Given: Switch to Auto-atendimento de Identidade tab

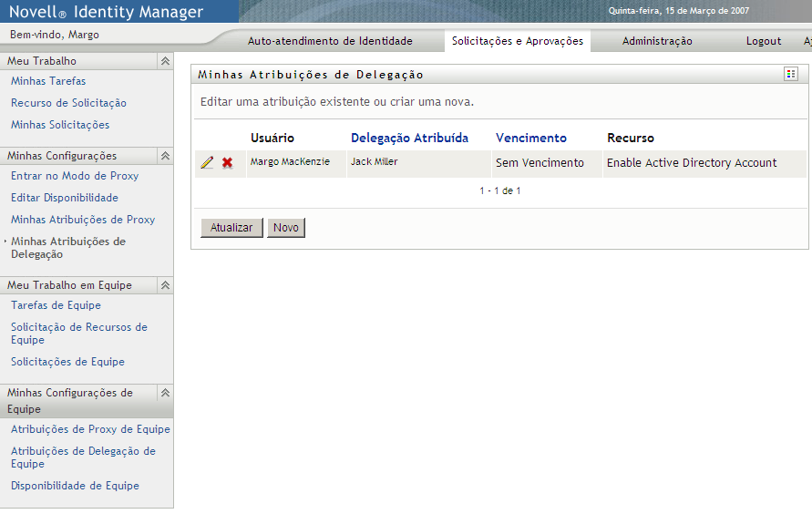Looking at the screenshot, I should (x=330, y=41).
